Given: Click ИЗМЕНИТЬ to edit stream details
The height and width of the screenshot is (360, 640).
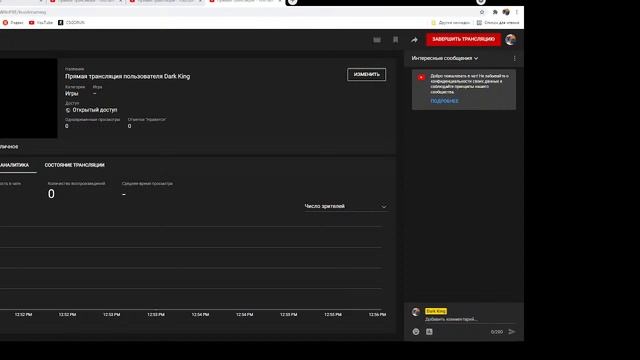Looking at the screenshot, I should coord(367,74).
